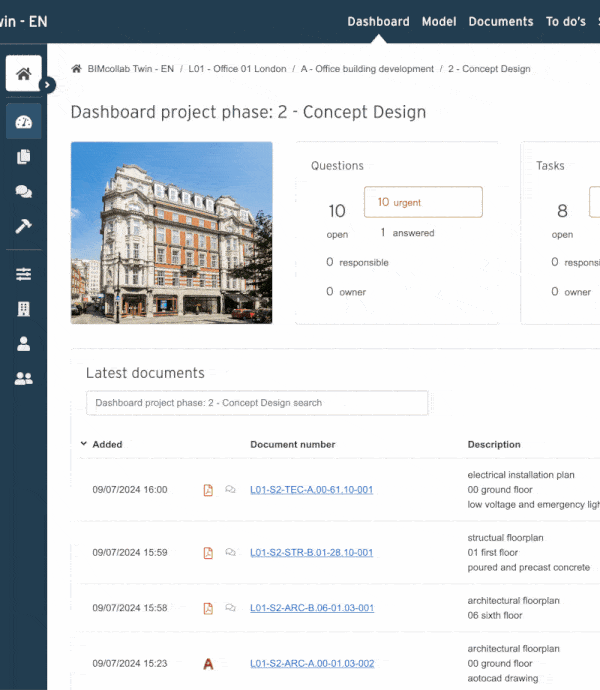Viewport: 600px width, 690px height.
Task: Switch to the Documents tab
Action: pyautogui.click(x=501, y=22)
